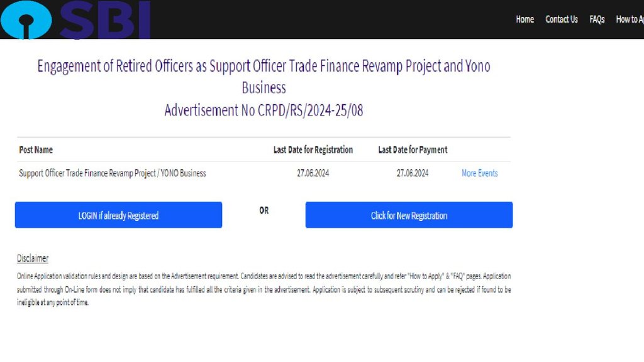
Task: Open the More Events link
Action: (479, 173)
